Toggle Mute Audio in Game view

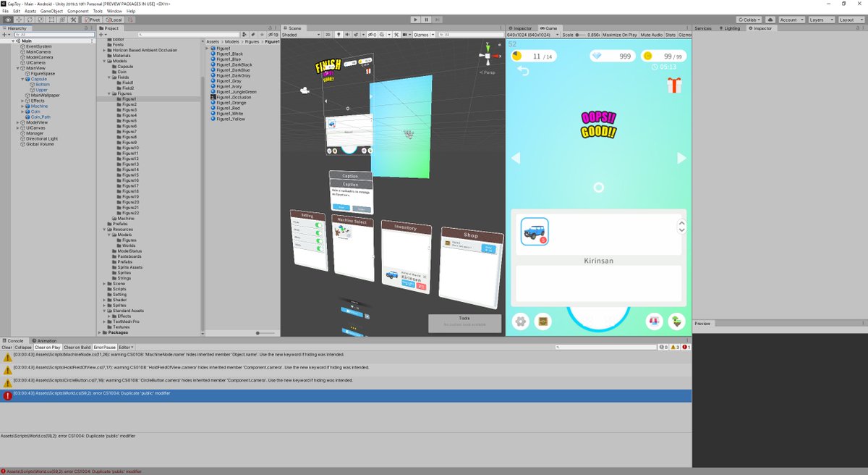(651, 35)
